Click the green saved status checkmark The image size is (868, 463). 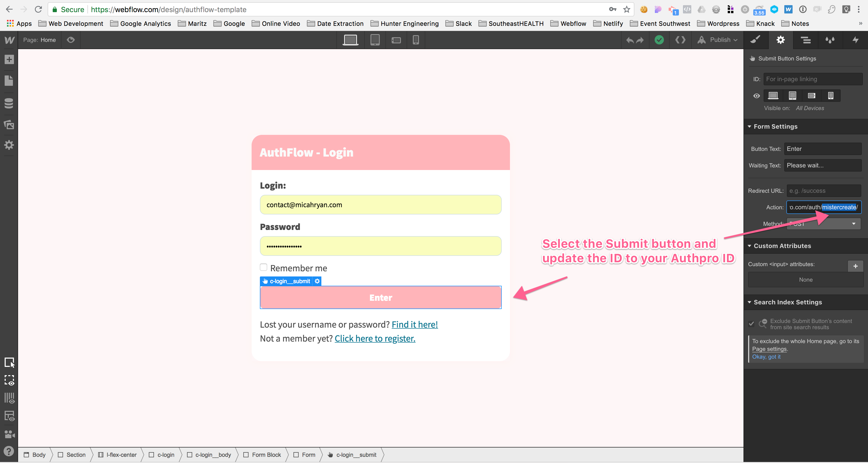659,40
